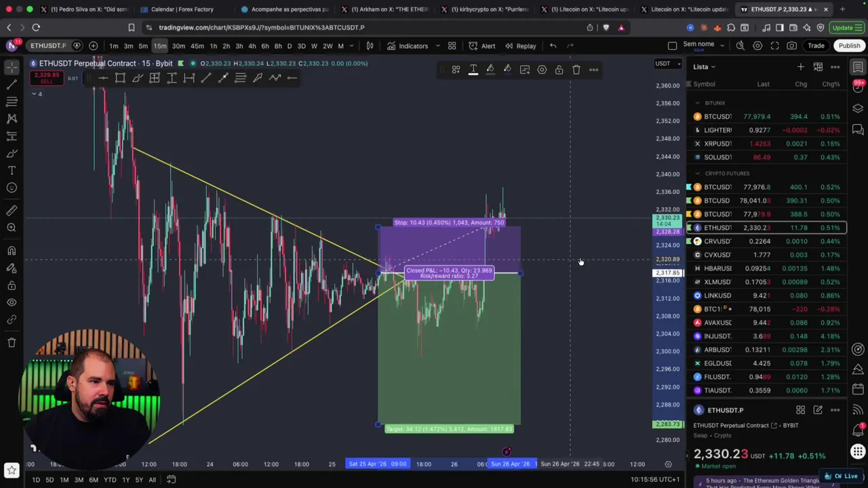This screenshot has height=488, width=868.
Task: Toggle stay in drawing mode
Action: tap(12, 268)
